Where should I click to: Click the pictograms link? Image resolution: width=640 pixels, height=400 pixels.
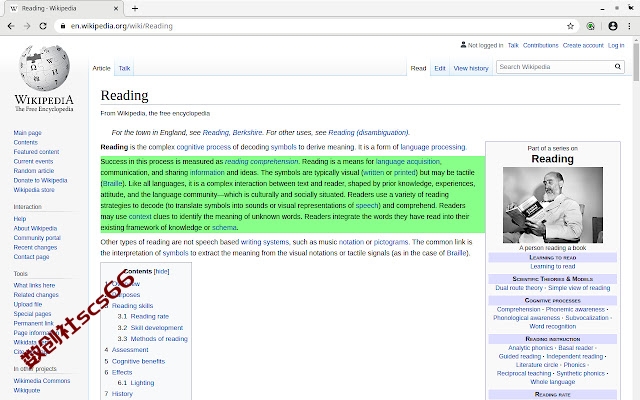click(391, 242)
